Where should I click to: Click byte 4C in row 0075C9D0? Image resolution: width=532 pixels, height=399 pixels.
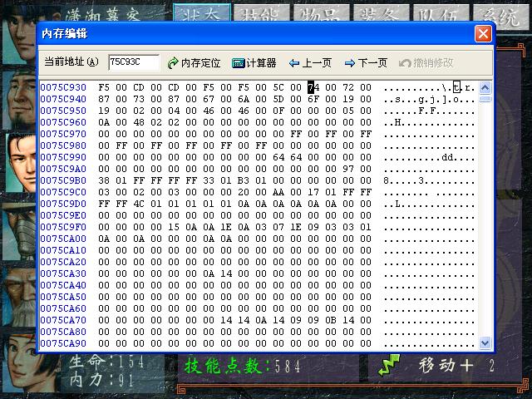139,204
